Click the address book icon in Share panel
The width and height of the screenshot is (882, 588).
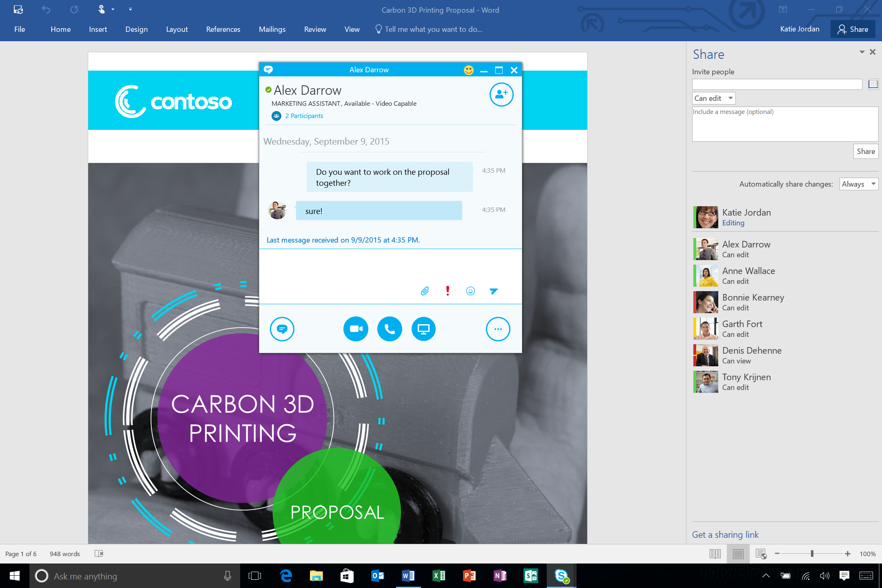click(873, 83)
